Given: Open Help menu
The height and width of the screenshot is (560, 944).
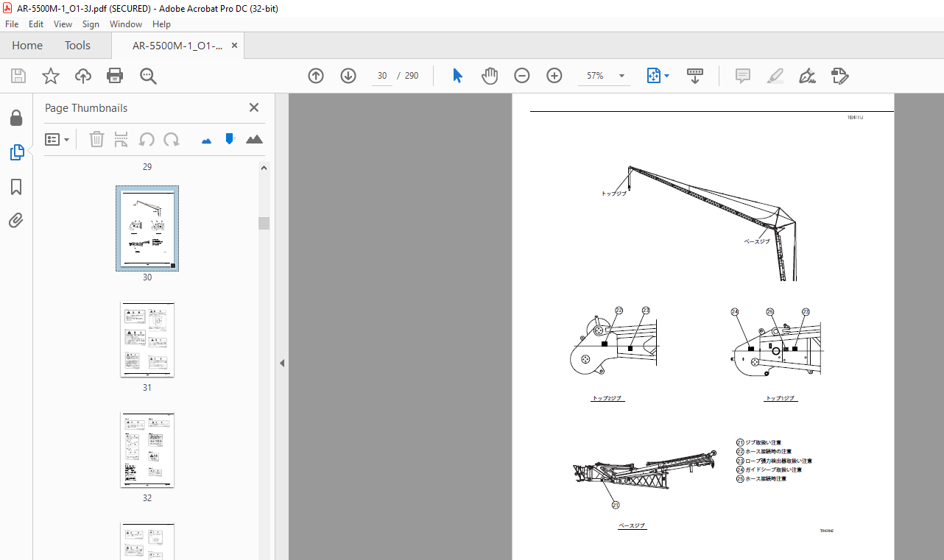Looking at the screenshot, I should click(x=161, y=24).
